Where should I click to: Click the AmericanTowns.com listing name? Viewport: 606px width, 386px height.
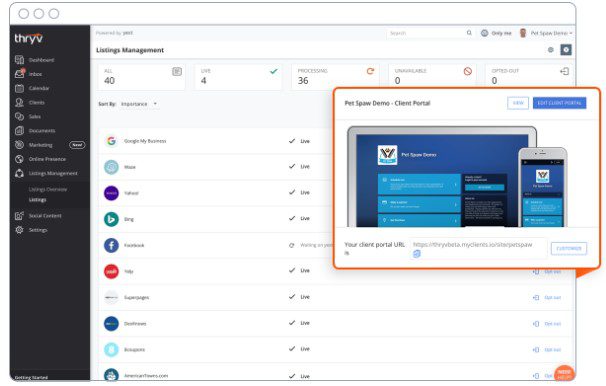146,376
